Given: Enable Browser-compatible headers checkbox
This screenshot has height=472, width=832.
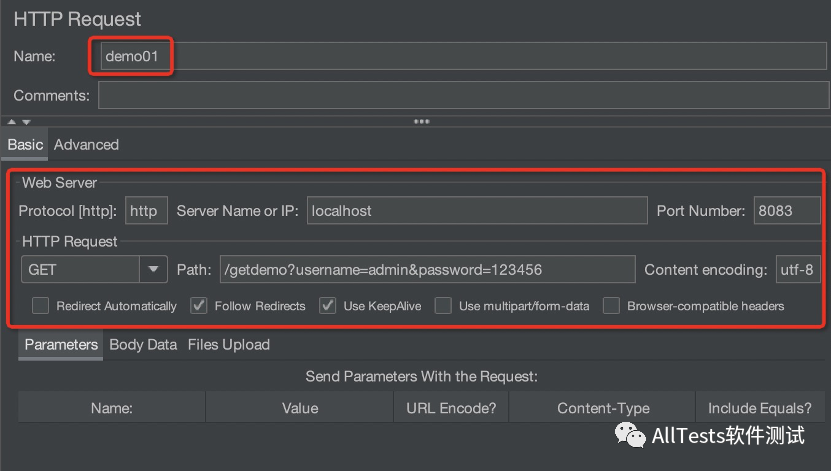Looking at the screenshot, I should point(611,305).
